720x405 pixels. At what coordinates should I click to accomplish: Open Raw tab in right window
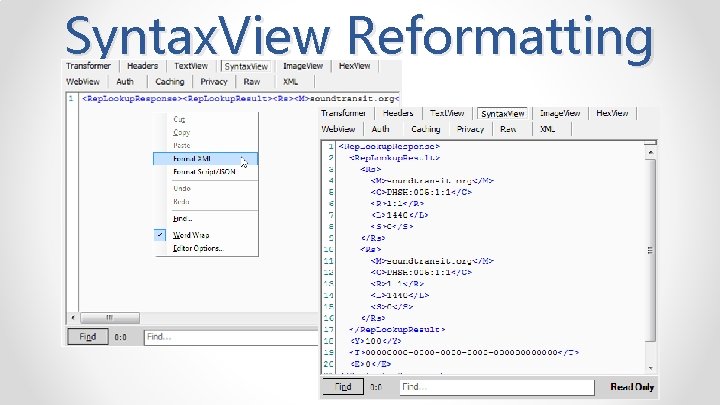pos(508,129)
